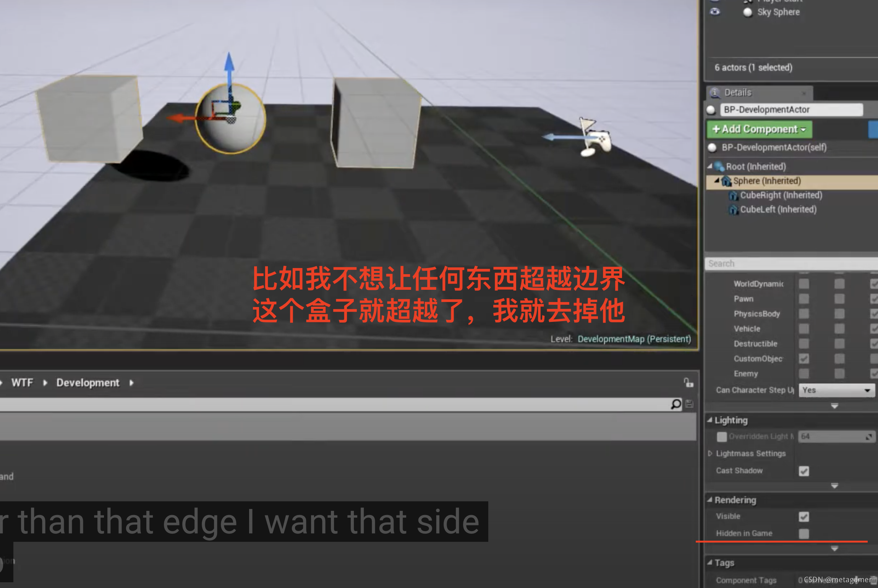Uncheck the Visible checkbox
This screenshot has height=588, width=878.
point(803,517)
